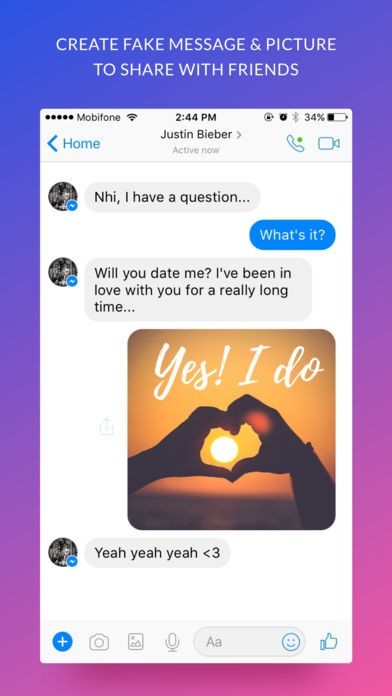Tap the 'Active now' status text

point(196,150)
